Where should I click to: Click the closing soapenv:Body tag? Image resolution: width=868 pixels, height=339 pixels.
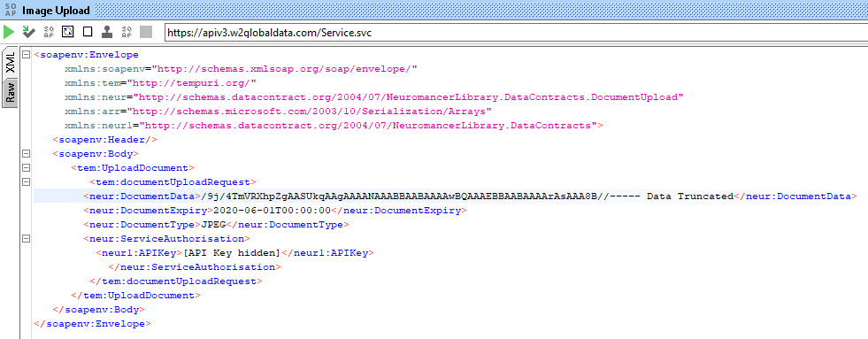click(98, 309)
